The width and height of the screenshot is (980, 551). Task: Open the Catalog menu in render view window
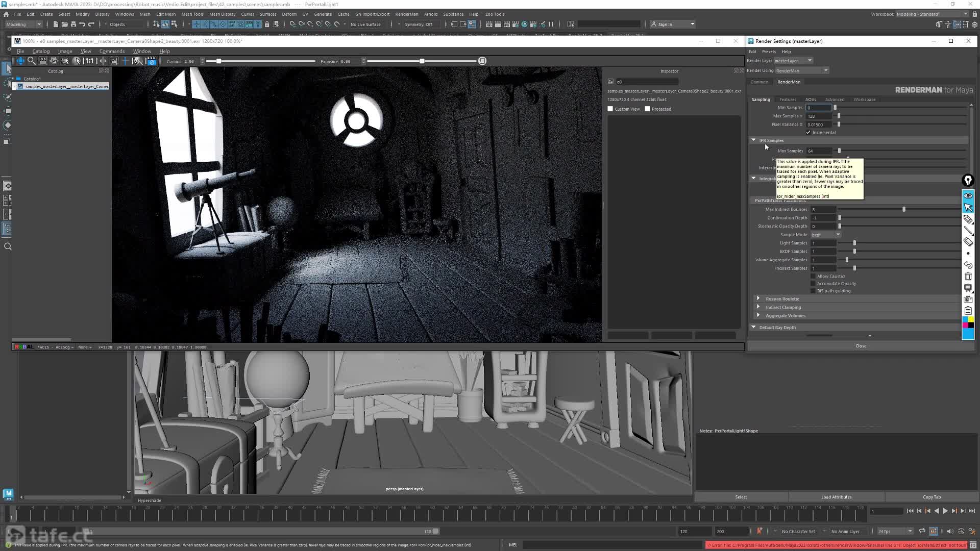click(x=41, y=51)
